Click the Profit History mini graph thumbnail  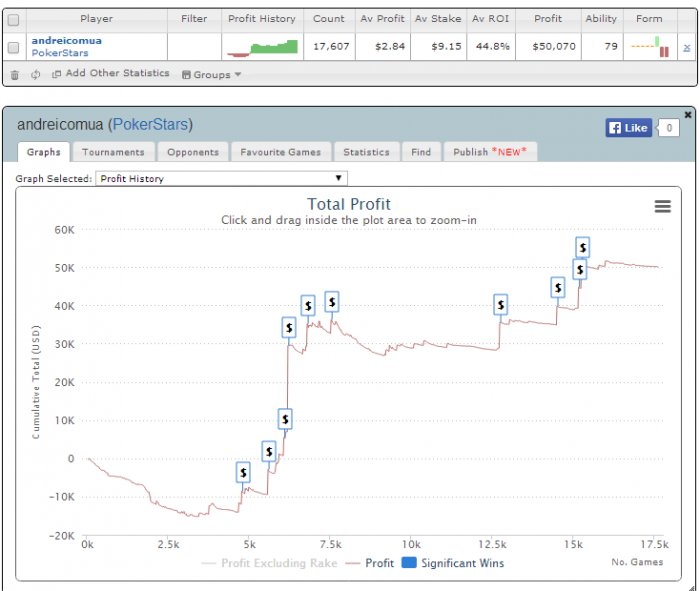[x=263, y=47]
